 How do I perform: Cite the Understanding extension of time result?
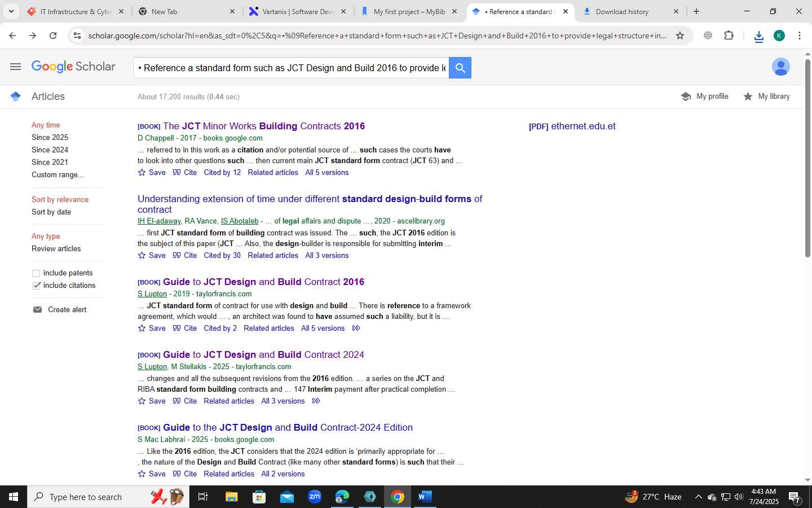click(185, 255)
